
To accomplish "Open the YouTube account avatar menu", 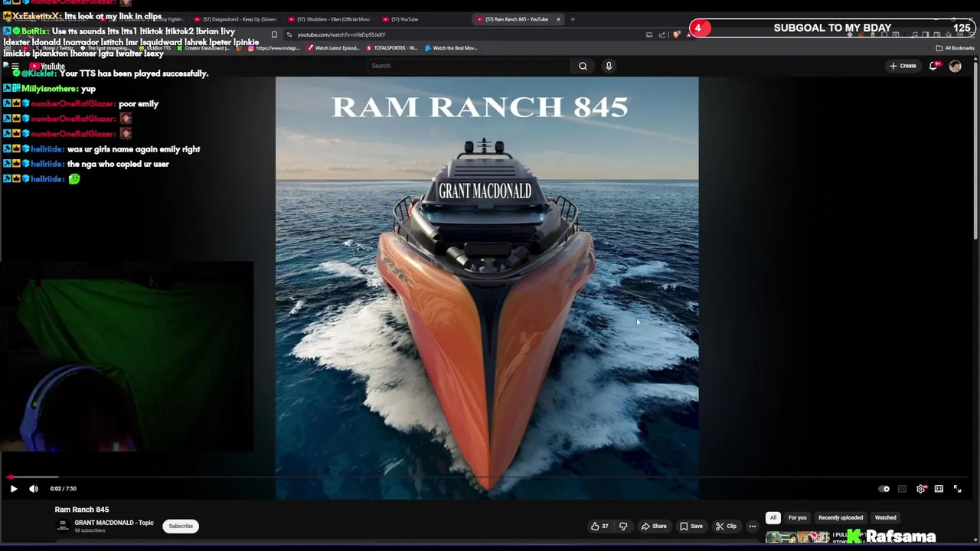I will click(x=955, y=66).
